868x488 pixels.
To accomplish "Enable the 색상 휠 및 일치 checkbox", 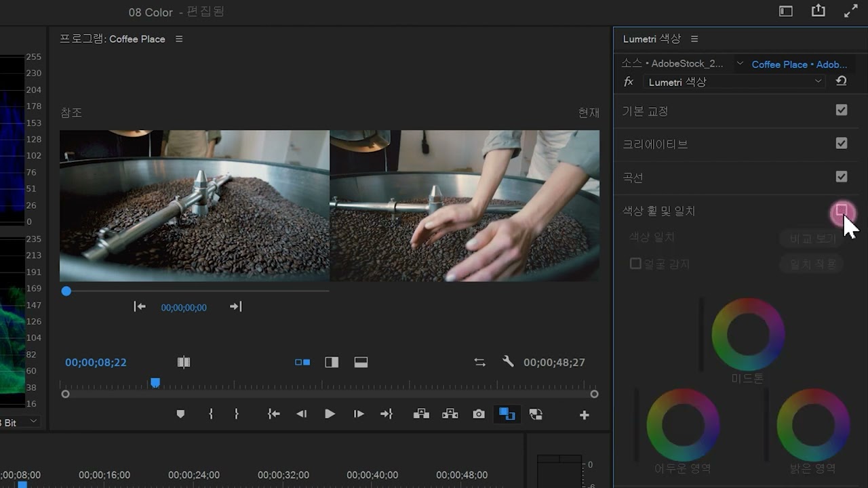I will 842,211.
